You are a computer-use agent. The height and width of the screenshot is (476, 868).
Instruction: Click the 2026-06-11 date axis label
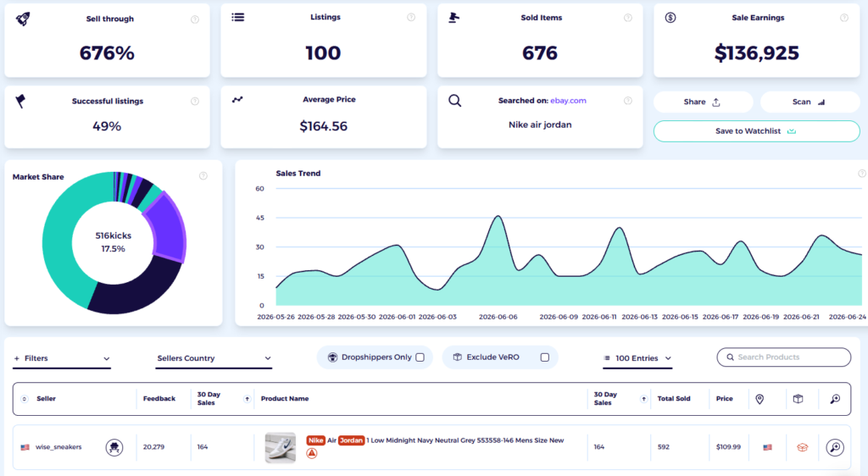click(x=599, y=317)
